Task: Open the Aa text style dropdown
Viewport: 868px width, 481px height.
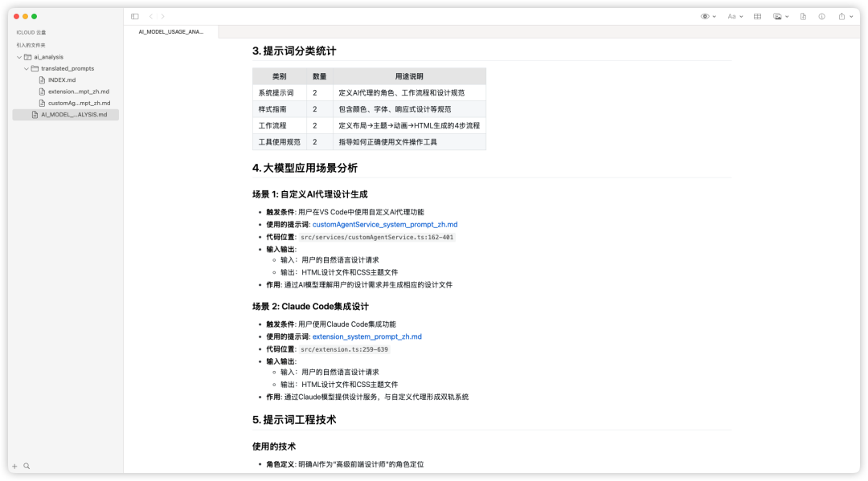Action: point(735,16)
